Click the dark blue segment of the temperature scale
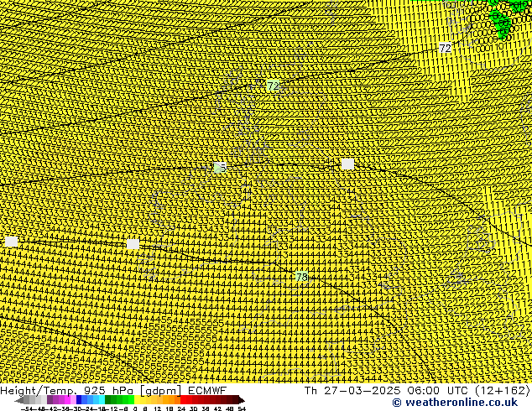This screenshot has height=411, width=532. point(79,400)
